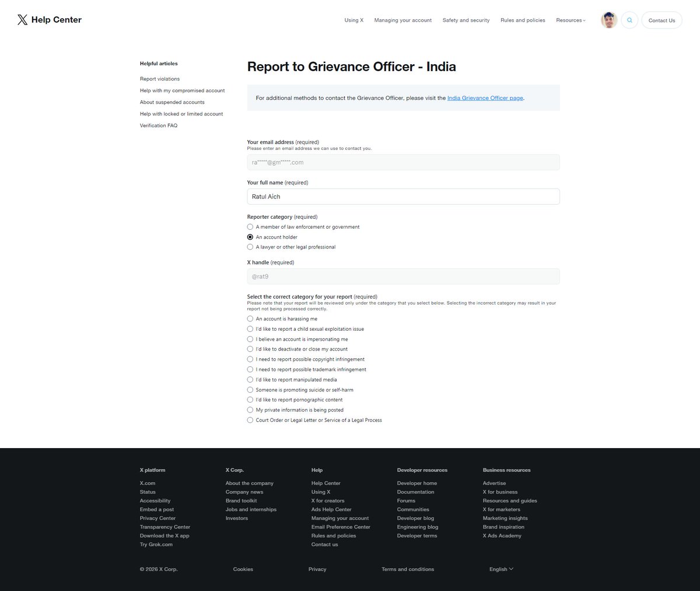Open Safety and security menu
The width and height of the screenshot is (700, 591).
tap(466, 20)
